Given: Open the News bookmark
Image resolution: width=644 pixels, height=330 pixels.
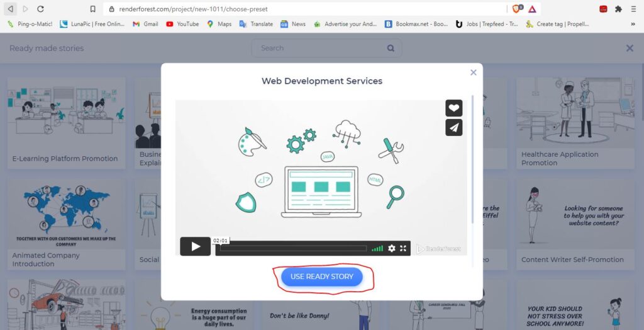Looking at the screenshot, I should coord(293,24).
